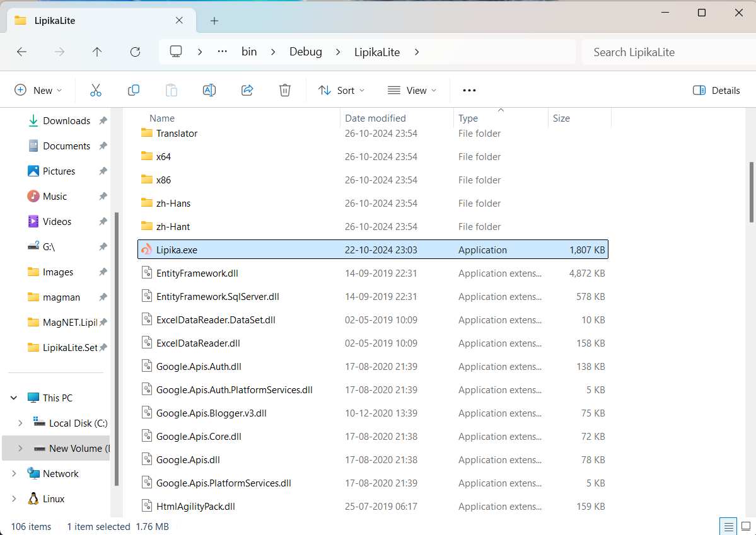
Task: Go up one folder with Up arrow
Action: point(97,52)
